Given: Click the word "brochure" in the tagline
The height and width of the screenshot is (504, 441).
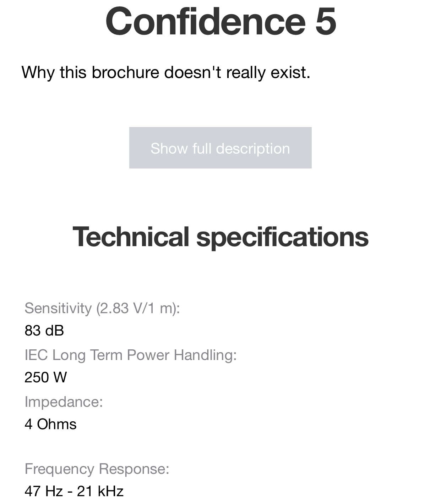Looking at the screenshot, I should (x=125, y=72).
